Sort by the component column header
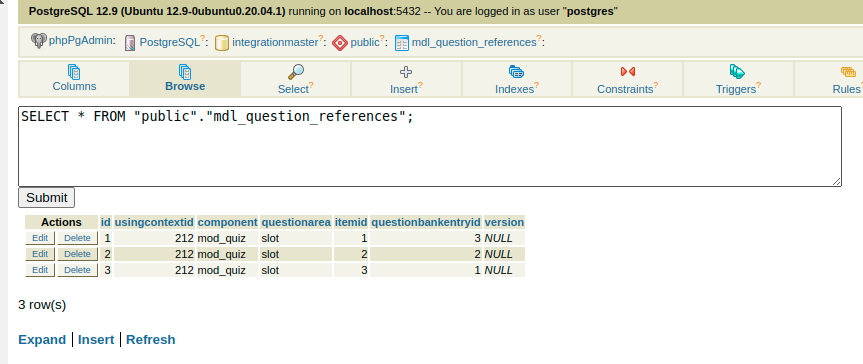This screenshot has height=364, width=863. click(227, 222)
